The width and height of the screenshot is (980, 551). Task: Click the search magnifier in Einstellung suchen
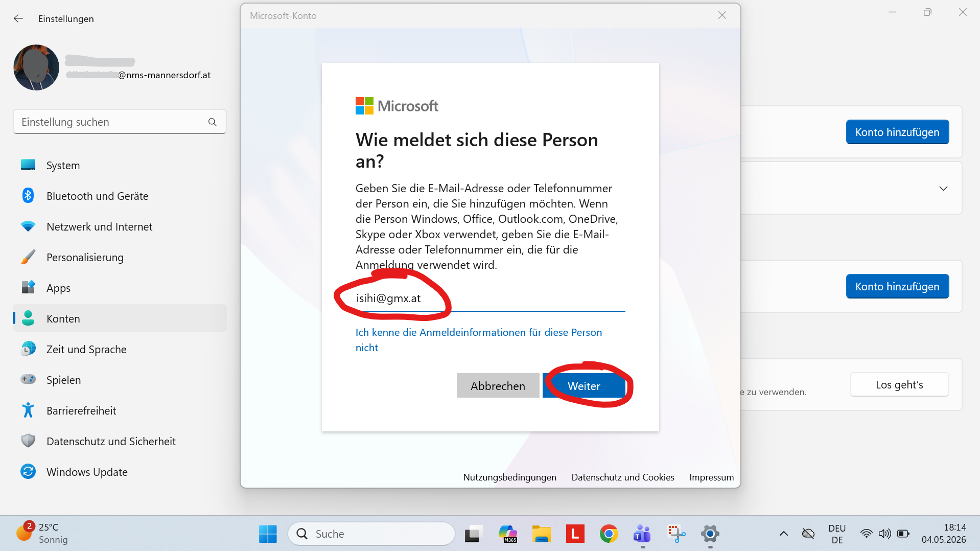[x=213, y=122]
